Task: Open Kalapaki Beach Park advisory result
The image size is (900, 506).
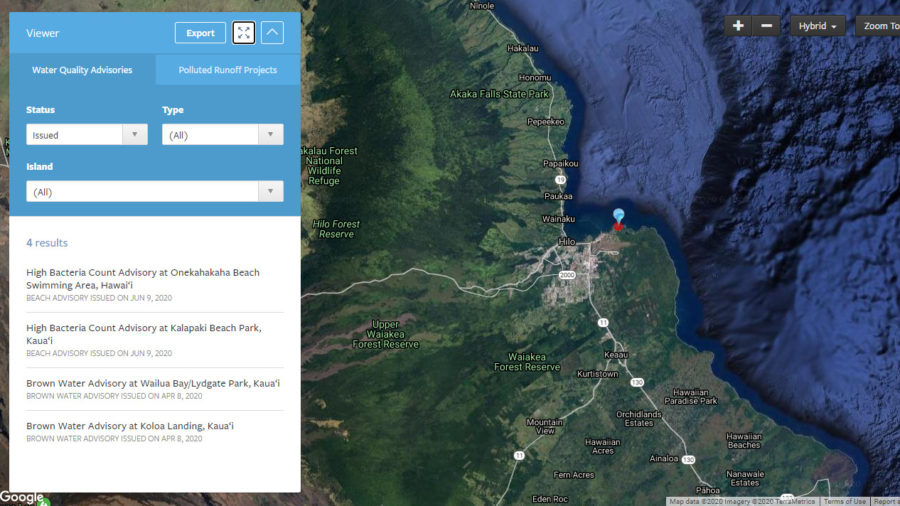Action: (x=143, y=334)
